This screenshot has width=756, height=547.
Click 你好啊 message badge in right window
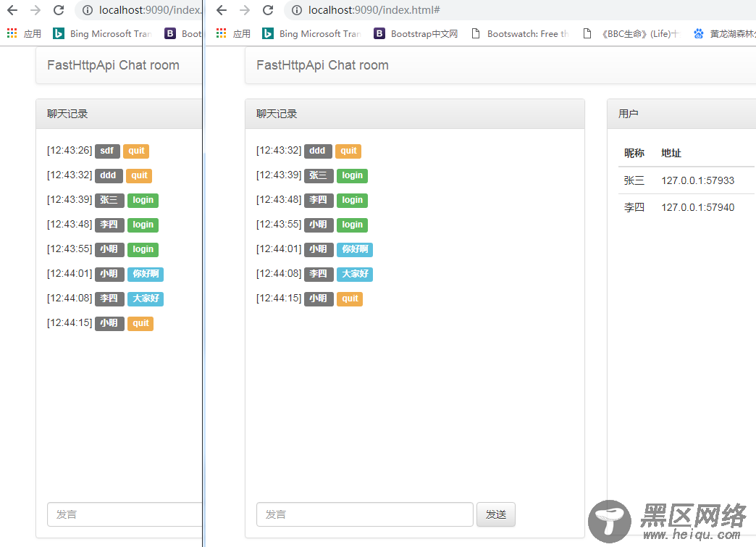point(355,249)
